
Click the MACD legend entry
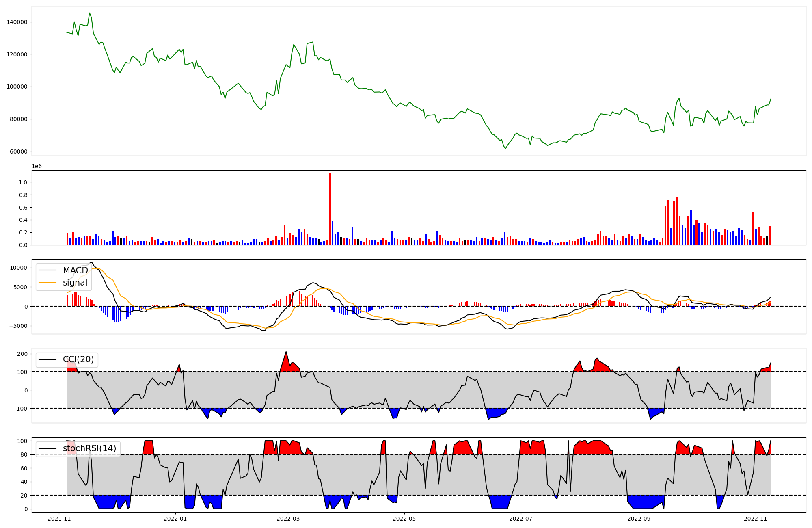(x=75, y=270)
